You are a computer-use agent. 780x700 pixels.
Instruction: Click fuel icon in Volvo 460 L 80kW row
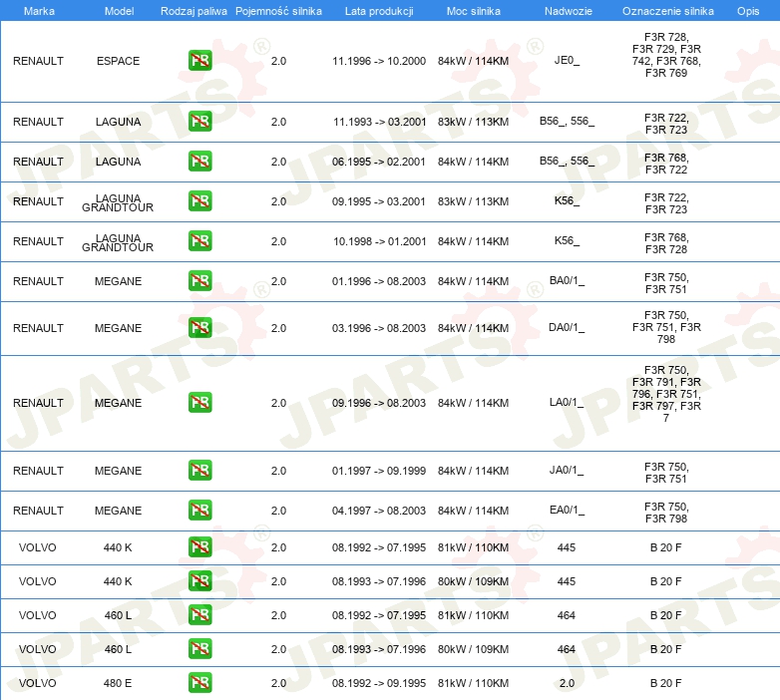point(199,649)
